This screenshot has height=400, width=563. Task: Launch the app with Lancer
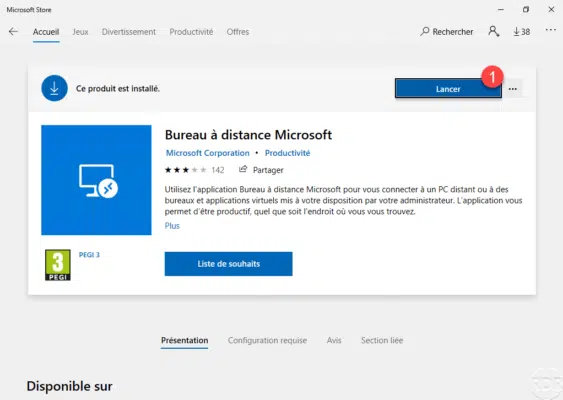[x=448, y=89]
